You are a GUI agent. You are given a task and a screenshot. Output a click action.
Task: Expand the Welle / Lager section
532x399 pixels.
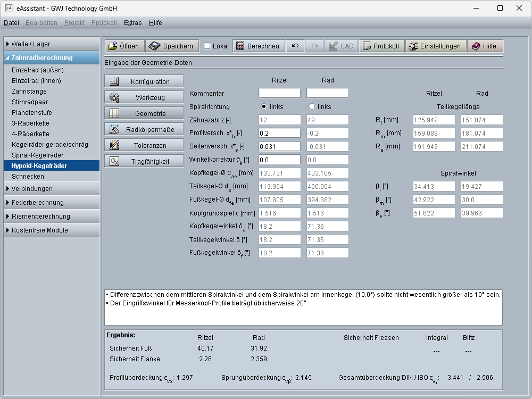pos(52,44)
